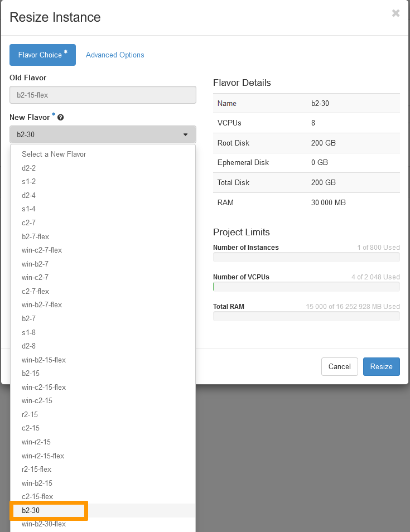Viewport: 410px width, 532px height.
Task: Select the r2-15 flavor option
Action: click(x=30, y=415)
